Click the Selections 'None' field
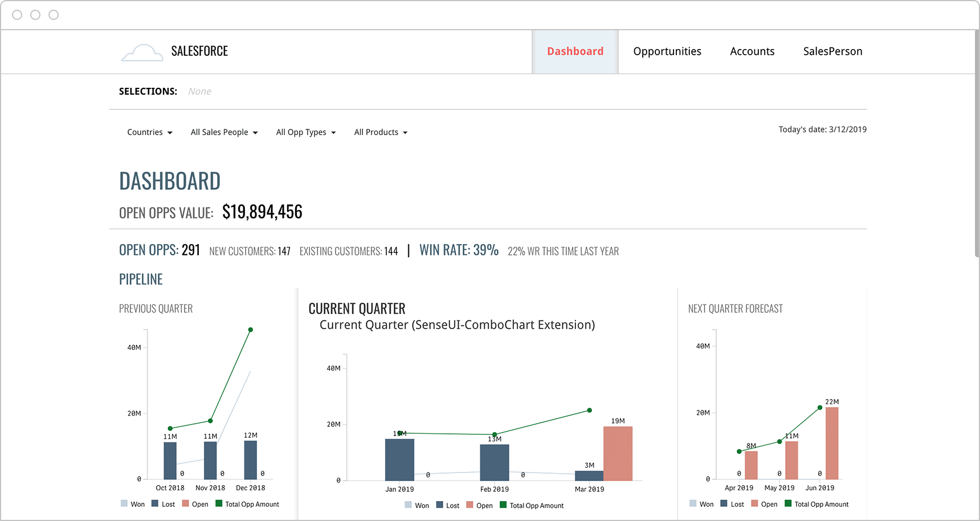 click(x=199, y=91)
